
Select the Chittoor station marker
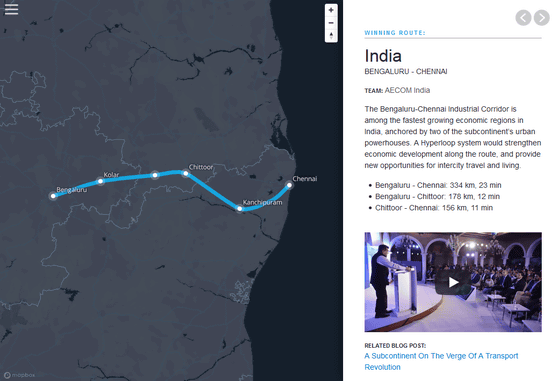pos(185,174)
